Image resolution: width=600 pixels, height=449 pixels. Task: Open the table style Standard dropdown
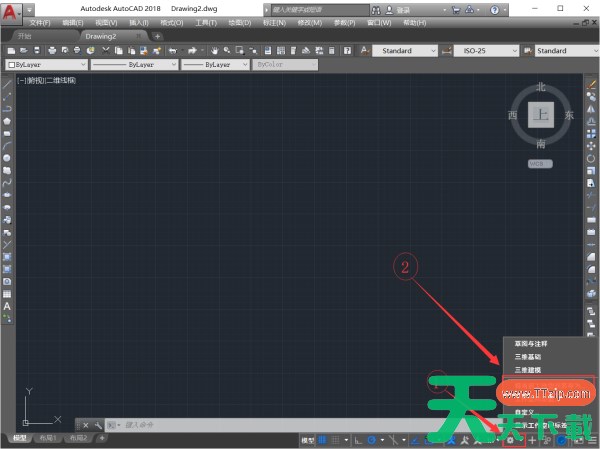567,51
